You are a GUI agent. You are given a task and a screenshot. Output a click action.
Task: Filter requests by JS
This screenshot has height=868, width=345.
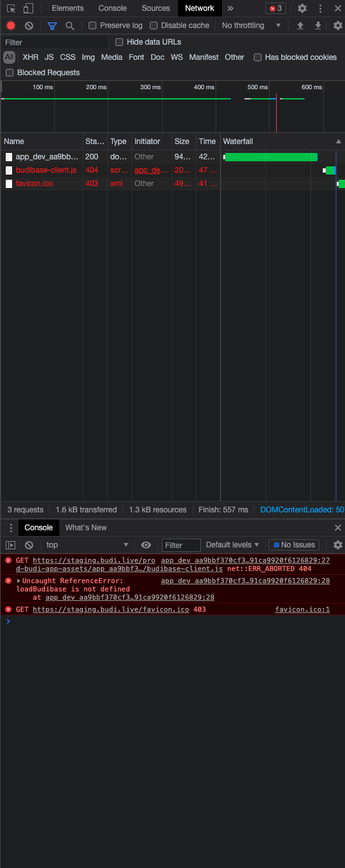point(49,57)
